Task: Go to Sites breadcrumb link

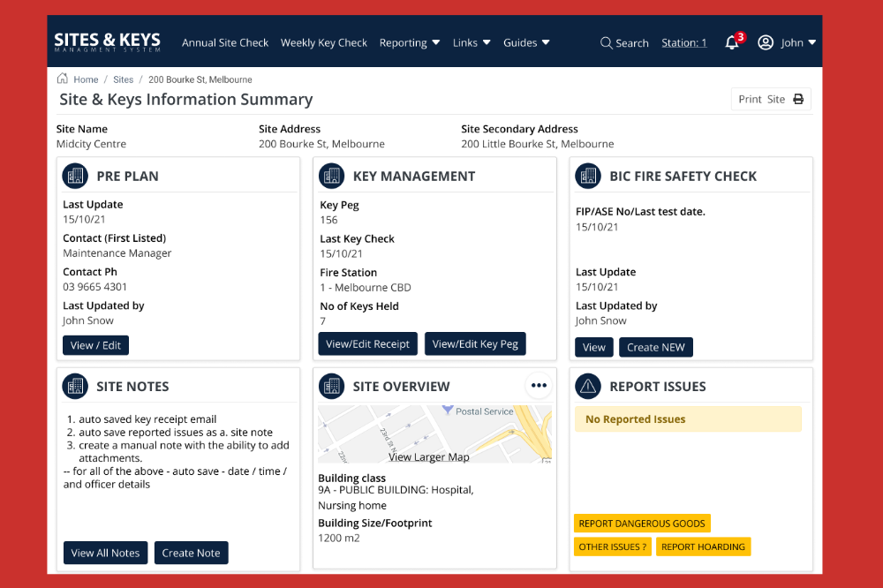Action: 124,79
